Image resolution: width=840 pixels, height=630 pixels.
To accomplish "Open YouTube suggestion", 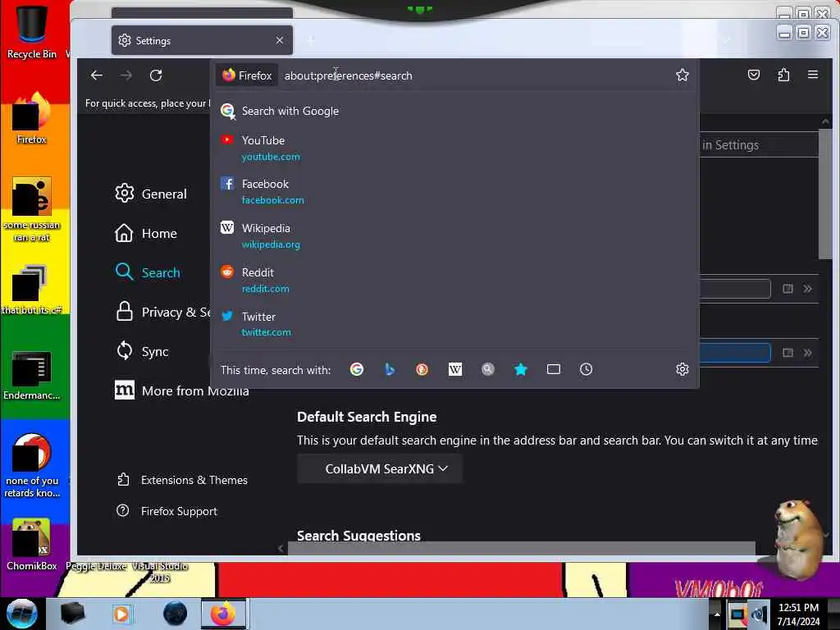I will point(455,148).
